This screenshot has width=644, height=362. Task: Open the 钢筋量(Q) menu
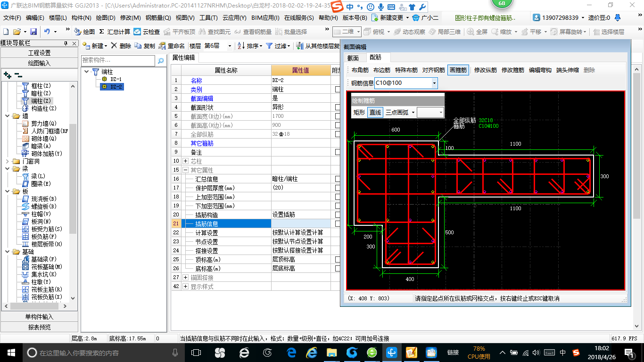(158, 18)
